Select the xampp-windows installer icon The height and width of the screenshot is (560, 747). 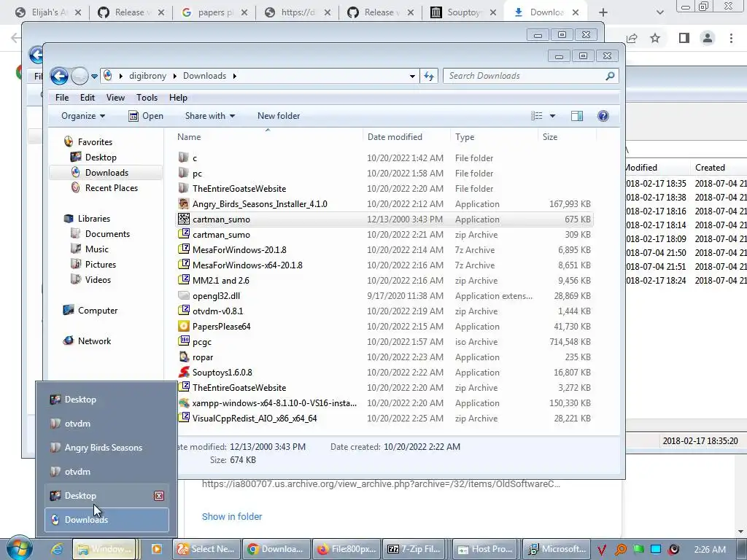[183, 402]
